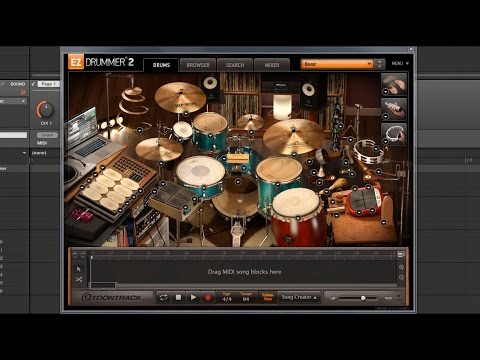
Task: Expand the Song Creator panel
Action: (299, 297)
